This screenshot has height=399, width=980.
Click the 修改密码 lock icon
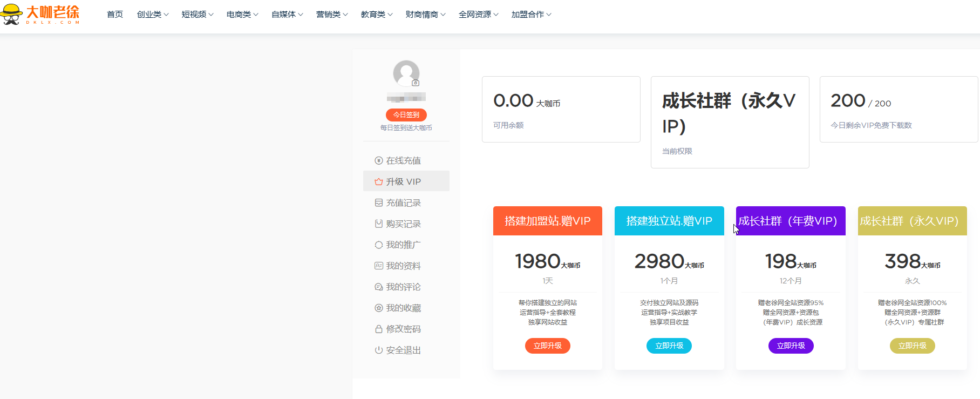click(379, 329)
